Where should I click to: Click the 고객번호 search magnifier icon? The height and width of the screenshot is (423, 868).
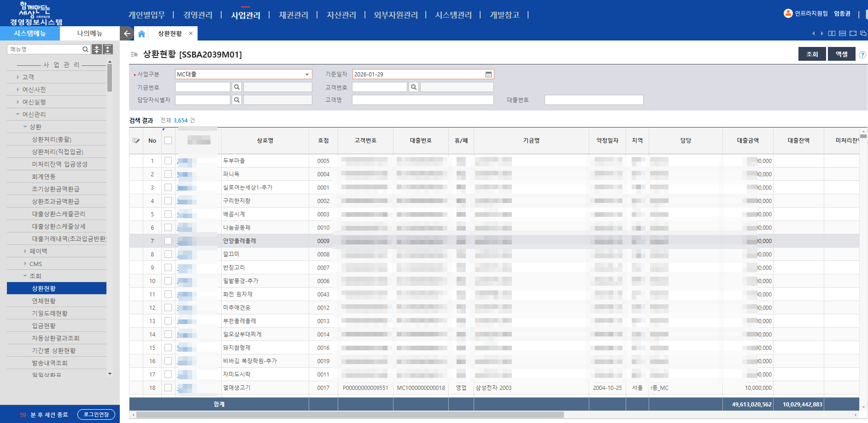point(413,87)
